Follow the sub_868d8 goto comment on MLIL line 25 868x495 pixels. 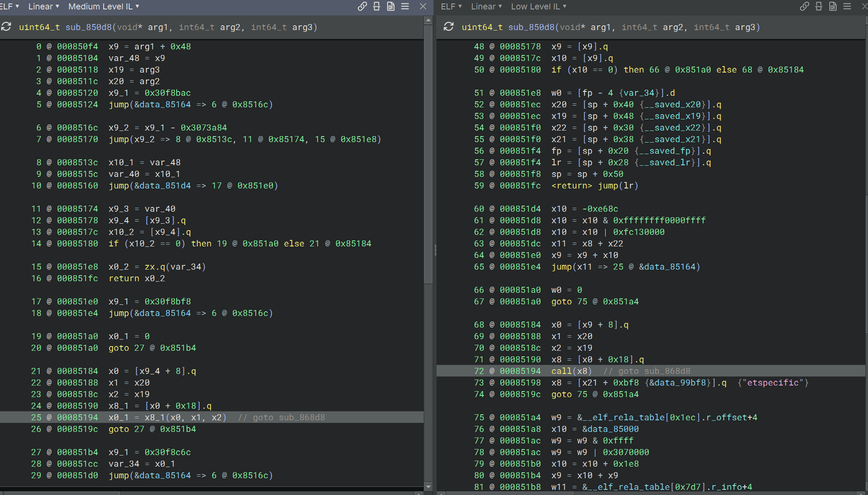tap(302, 417)
